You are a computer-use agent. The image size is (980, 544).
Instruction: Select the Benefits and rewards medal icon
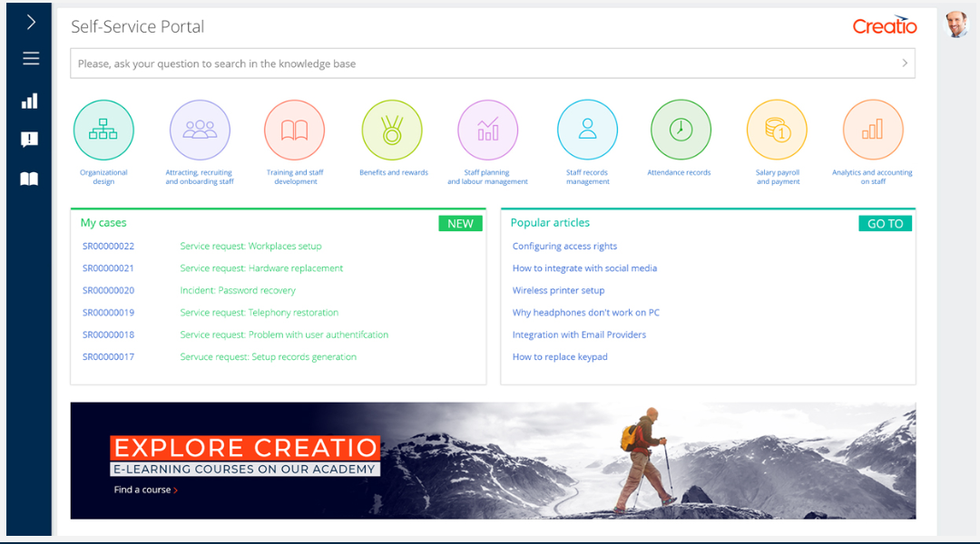click(x=392, y=131)
